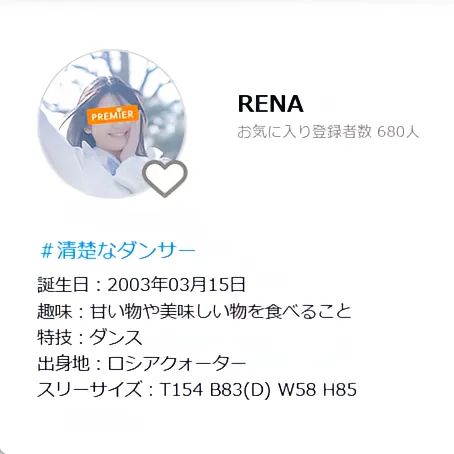This screenshot has height=454, width=454.
Task: Click the 特技 label
Action: (x=54, y=337)
